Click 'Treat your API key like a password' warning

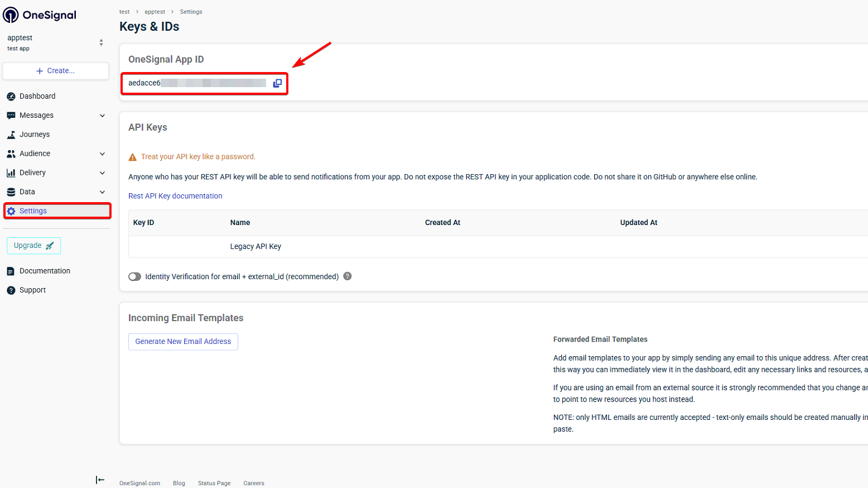(x=198, y=157)
